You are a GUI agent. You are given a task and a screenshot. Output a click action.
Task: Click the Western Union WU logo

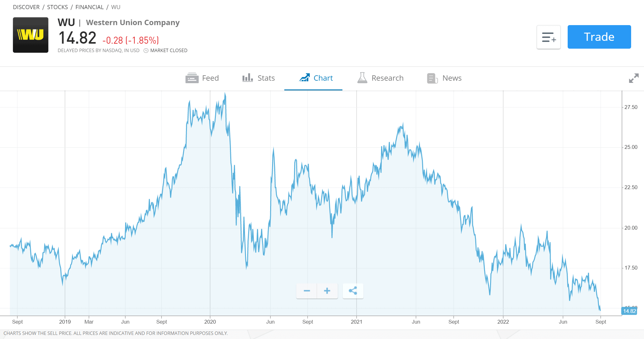coord(30,35)
